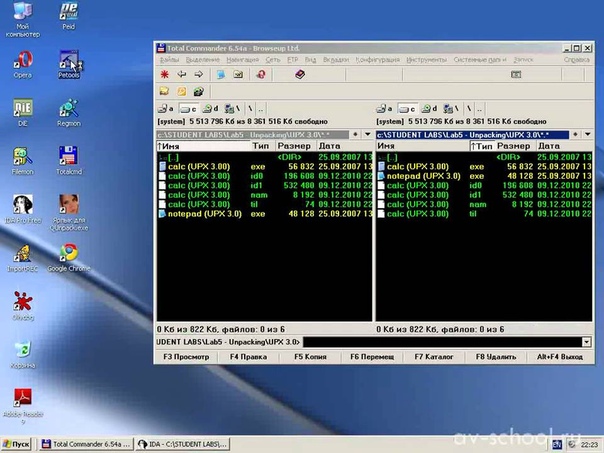Launch Google Chrome from desktop
The width and height of the screenshot is (604, 453).
click(69, 258)
